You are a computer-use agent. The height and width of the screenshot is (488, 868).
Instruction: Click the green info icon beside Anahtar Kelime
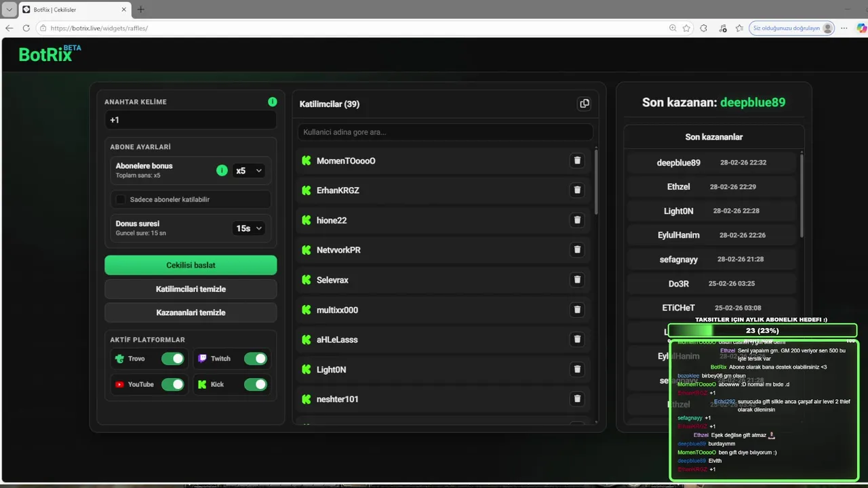click(x=272, y=102)
